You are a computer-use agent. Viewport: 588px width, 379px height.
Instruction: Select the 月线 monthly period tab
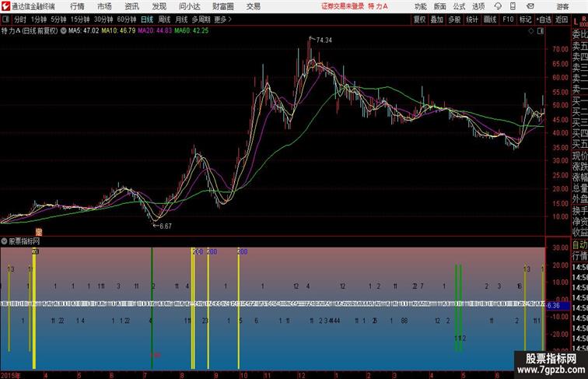click(x=181, y=19)
